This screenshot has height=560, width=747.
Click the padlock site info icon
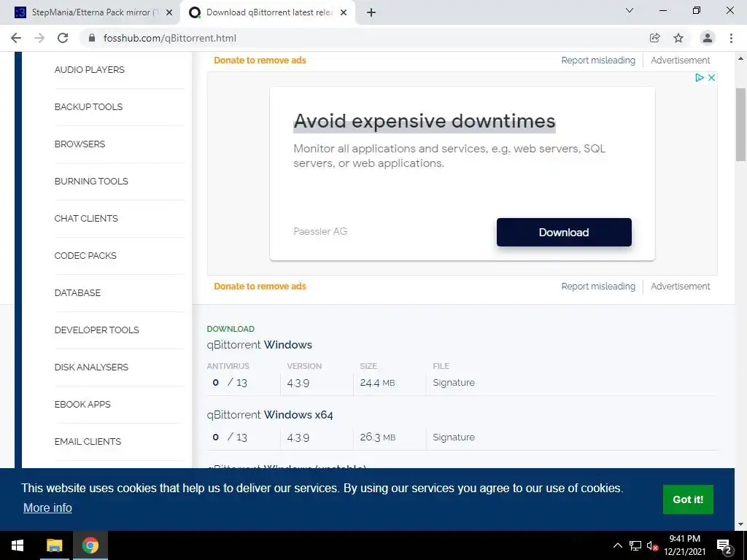coord(92,38)
